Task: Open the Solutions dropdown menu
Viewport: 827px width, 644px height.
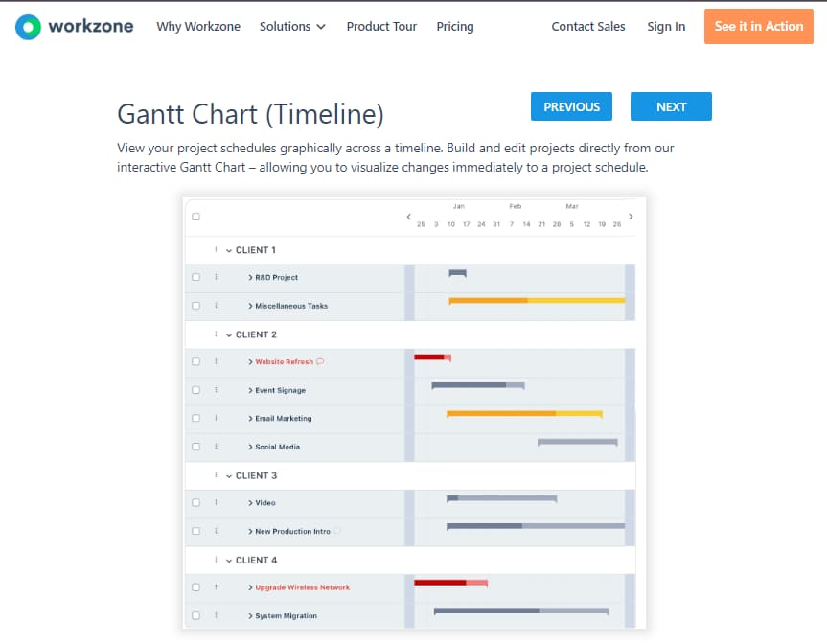Action: 292,27
